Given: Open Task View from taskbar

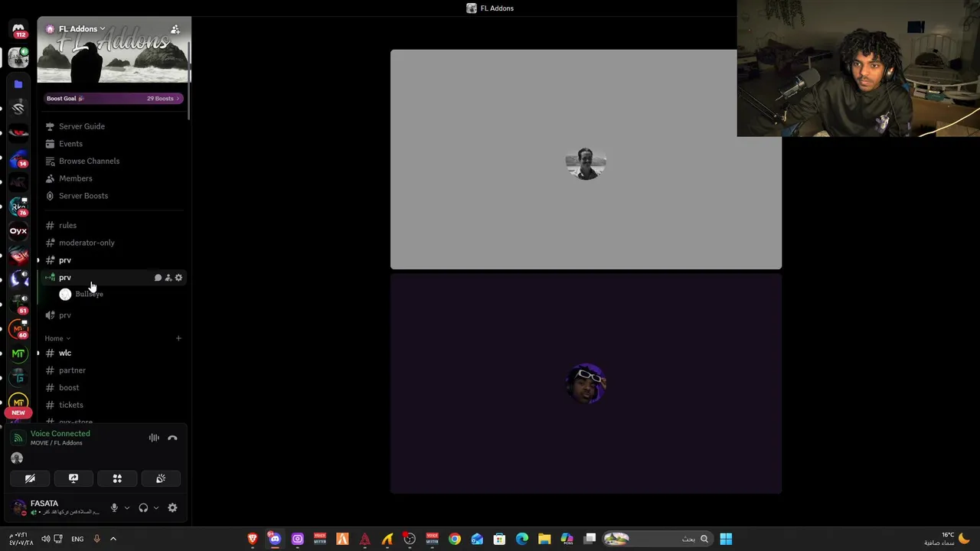Looking at the screenshot, I should click(x=590, y=540).
